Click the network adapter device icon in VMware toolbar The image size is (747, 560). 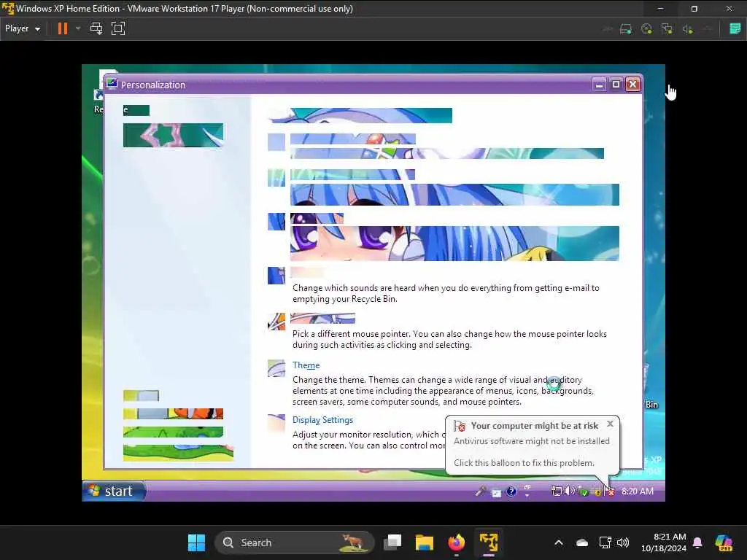667,29
